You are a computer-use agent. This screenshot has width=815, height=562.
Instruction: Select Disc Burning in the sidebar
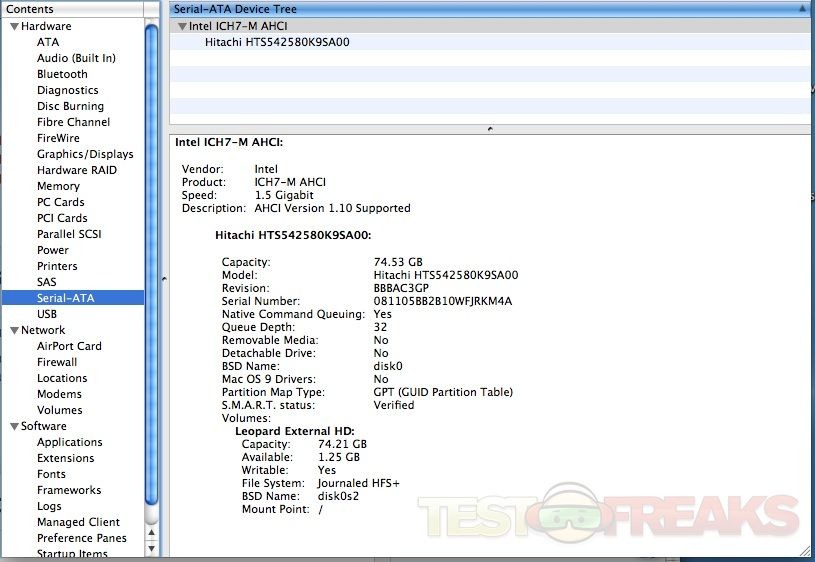tap(70, 106)
